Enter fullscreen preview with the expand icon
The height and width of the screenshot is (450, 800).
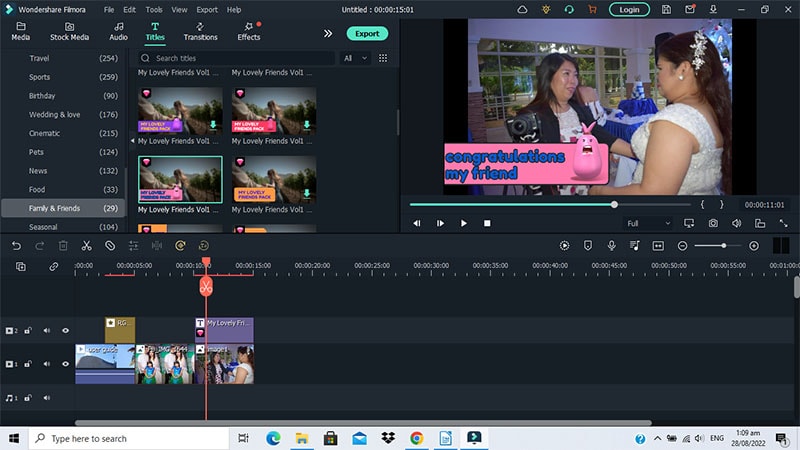point(783,223)
